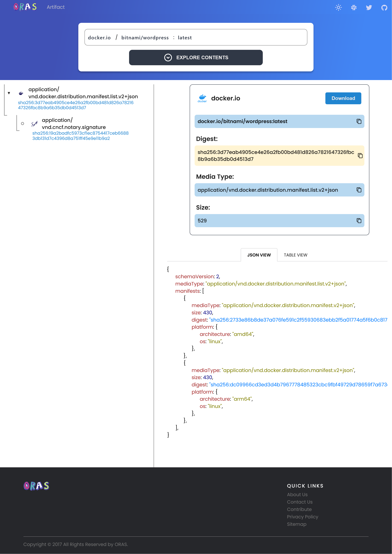This screenshot has height=554, width=392.
Task: Open the sha256:19a2badfc59 digest link
Action: pos(80,136)
